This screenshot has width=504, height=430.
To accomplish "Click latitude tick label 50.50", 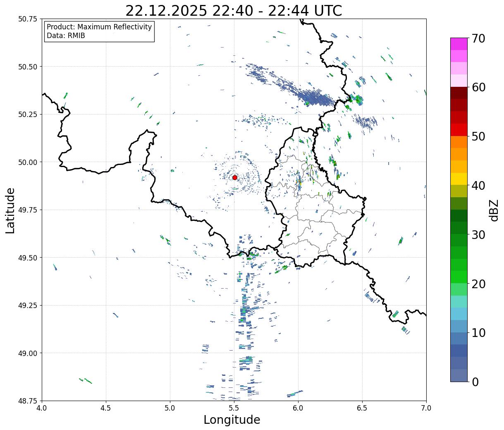I will pos(28,67).
